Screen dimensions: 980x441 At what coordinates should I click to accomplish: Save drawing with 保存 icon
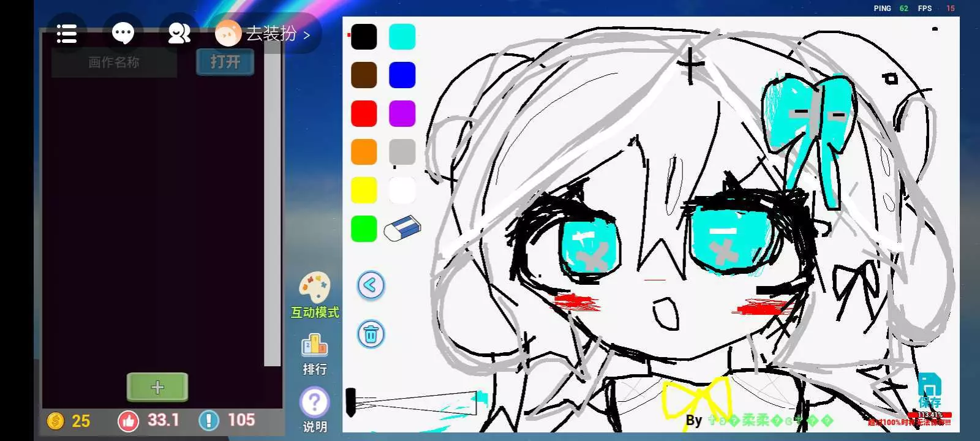[x=929, y=391]
